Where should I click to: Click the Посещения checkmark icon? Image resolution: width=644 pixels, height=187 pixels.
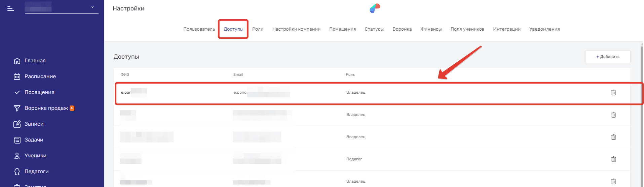(x=17, y=92)
